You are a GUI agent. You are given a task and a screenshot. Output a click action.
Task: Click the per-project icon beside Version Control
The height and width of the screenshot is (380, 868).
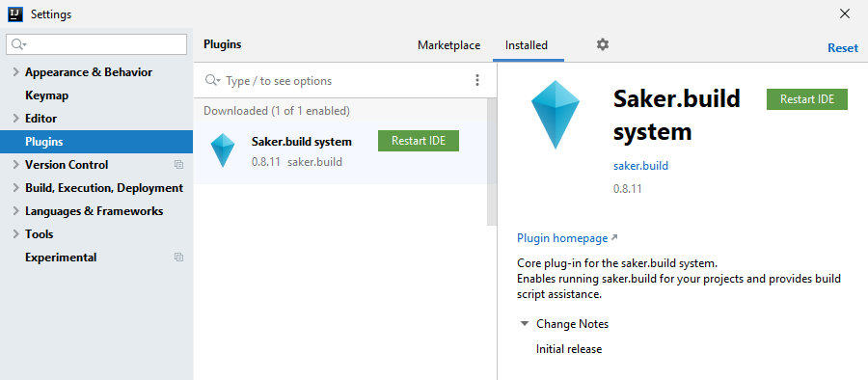pyautogui.click(x=178, y=165)
